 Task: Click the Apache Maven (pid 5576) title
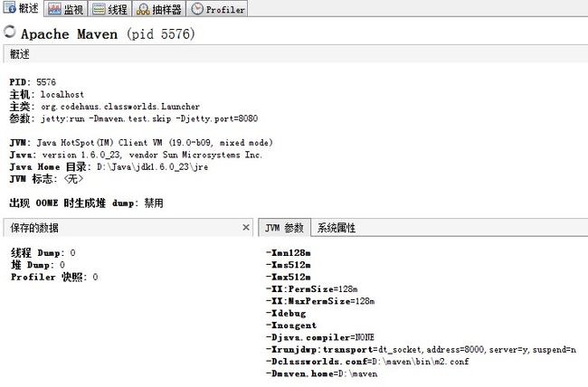[108, 33]
